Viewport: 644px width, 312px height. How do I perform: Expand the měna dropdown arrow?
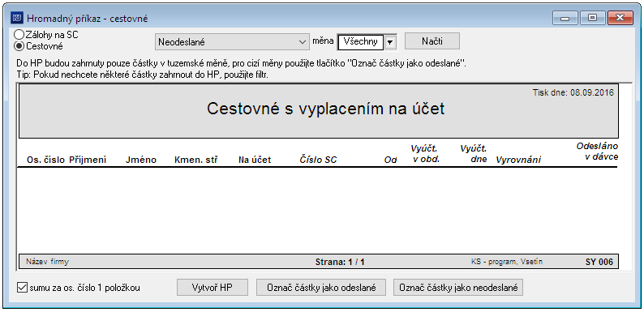[390, 42]
